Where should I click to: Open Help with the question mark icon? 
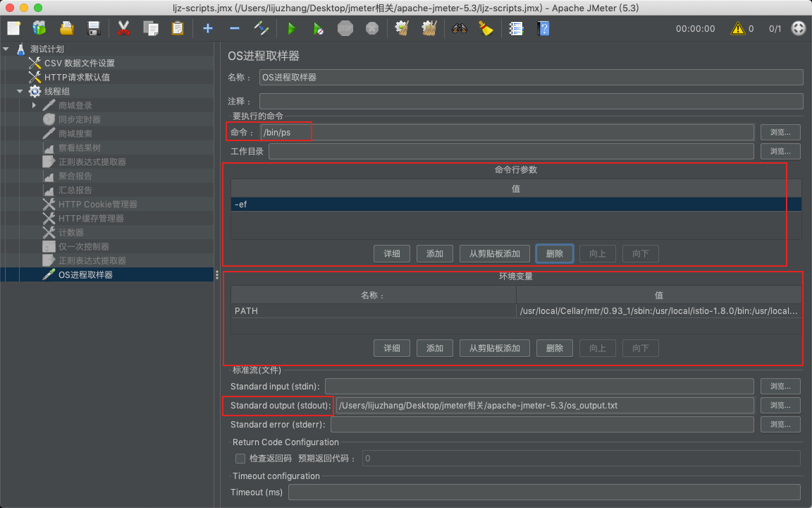[x=543, y=28]
